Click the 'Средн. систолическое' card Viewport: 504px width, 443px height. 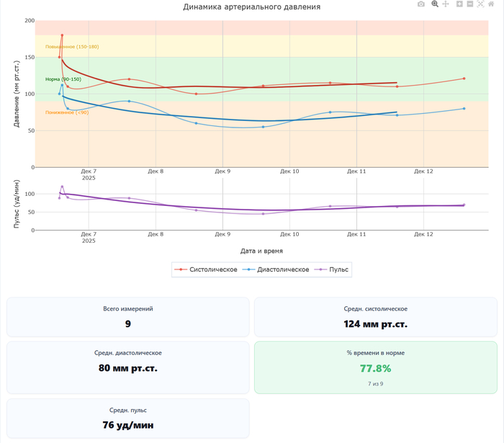375,317
